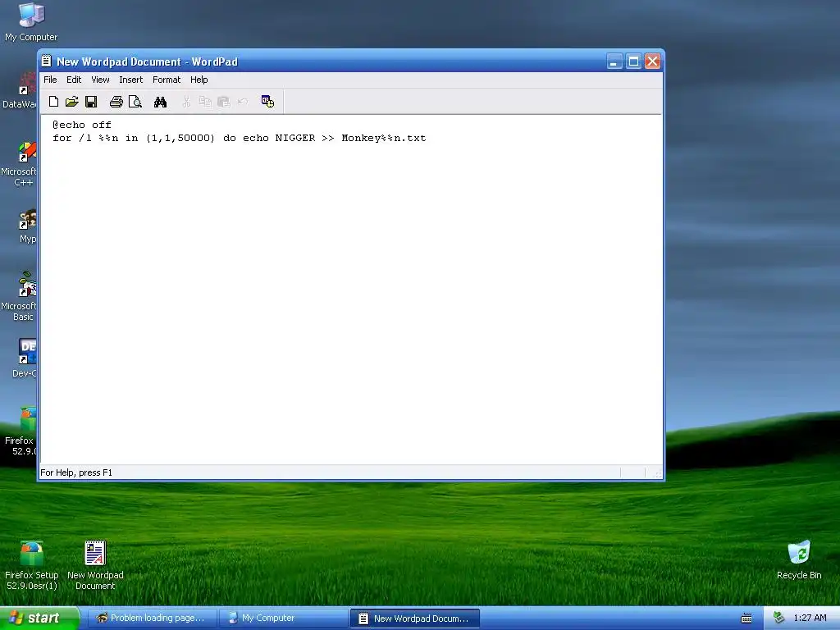The image size is (840, 630).
Task: Click the keyboard icon in system tray
Action: point(746,619)
